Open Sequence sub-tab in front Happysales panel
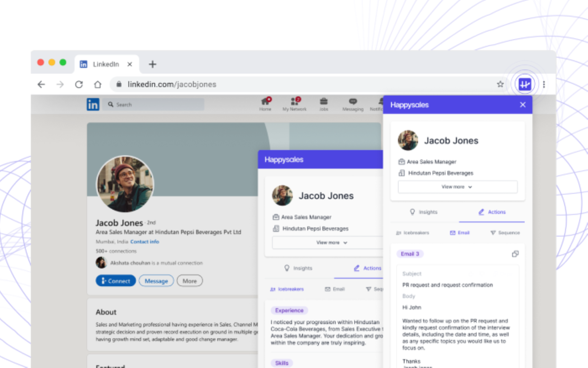Screen dimensions: 588x368 tap(505, 233)
